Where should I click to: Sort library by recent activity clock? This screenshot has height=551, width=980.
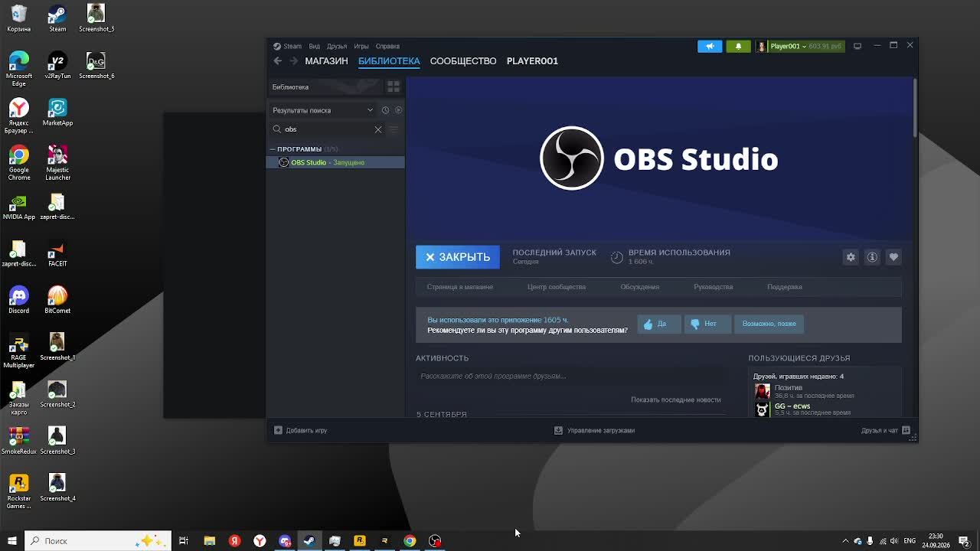(x=385, y=110)
